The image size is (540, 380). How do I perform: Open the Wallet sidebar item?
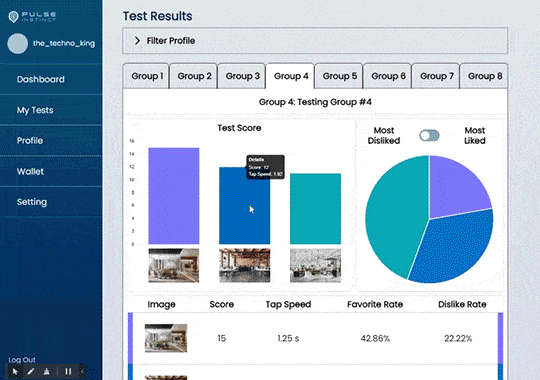pos(30,171)
